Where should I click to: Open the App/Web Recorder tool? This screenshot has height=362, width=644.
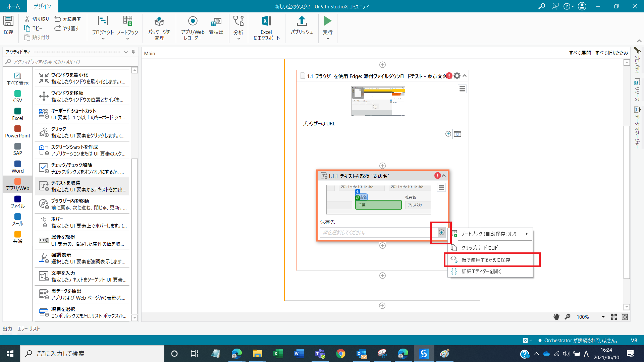coord(193,21)
